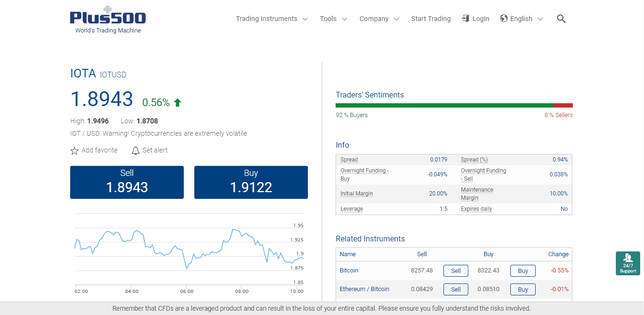Click Sell button in Ethereum / Bitcoin row

click(456, 289)
